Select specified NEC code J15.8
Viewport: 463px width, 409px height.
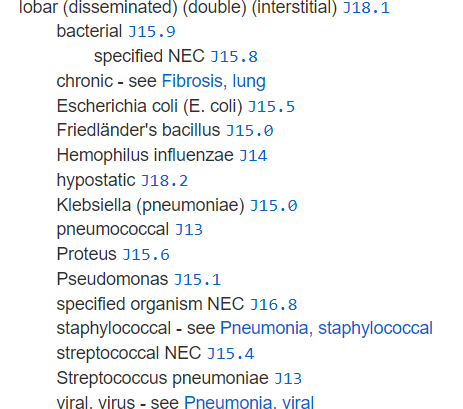tap(234, 56)
